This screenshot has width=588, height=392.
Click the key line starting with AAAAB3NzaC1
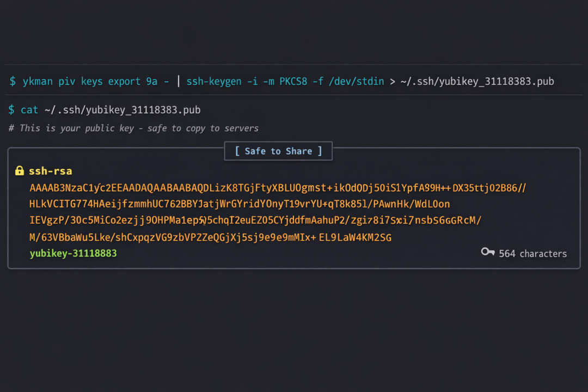(278, 187)
